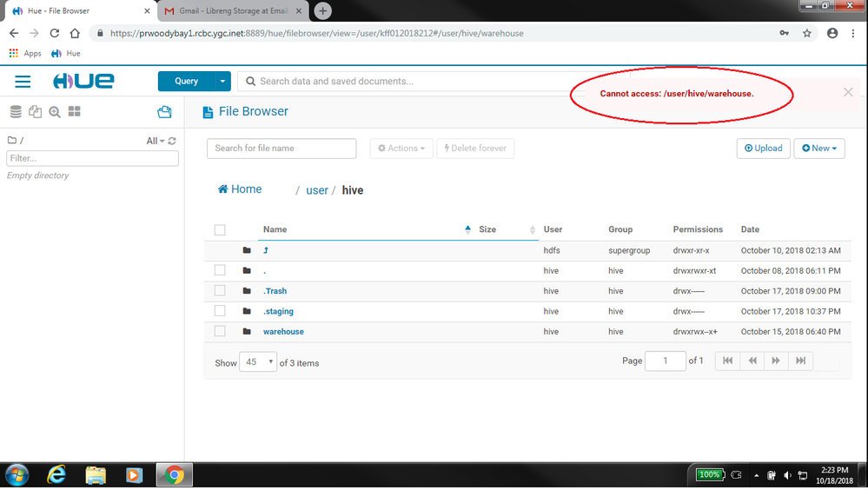Image resolution: width=868 pixels, height=490 pixels.
Task: Go up to parent directory arrow
Action: (266, 250)
